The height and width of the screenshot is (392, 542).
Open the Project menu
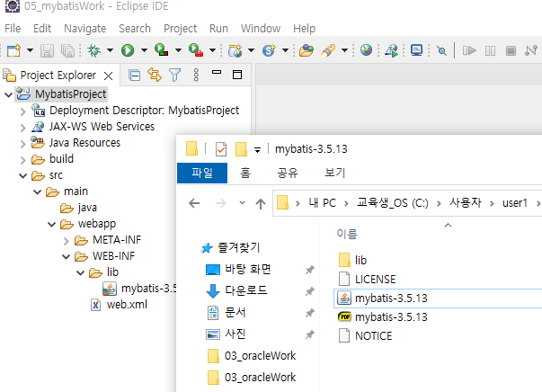pyautogui.click(x=180, y=29)
